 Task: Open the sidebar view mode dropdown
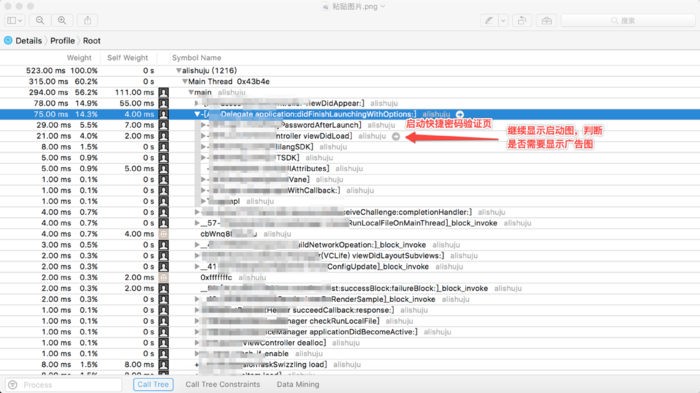click(14, 21)
